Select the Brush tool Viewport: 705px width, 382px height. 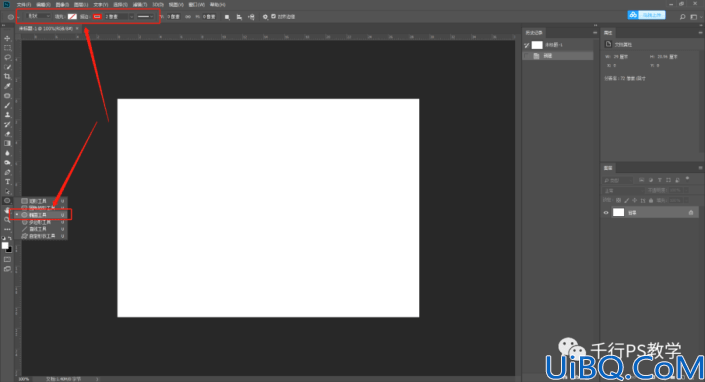coord(7,105)
